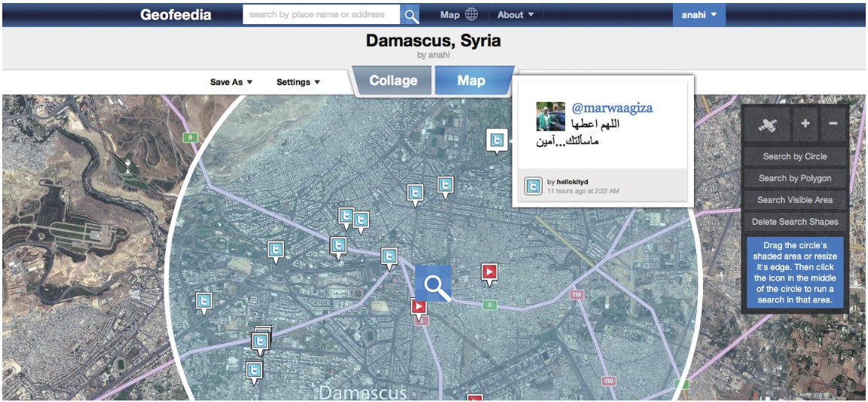The width and height of the screenshot is (868, 402).
Task: Focus the place name or address search field
Action: point(321,15)
